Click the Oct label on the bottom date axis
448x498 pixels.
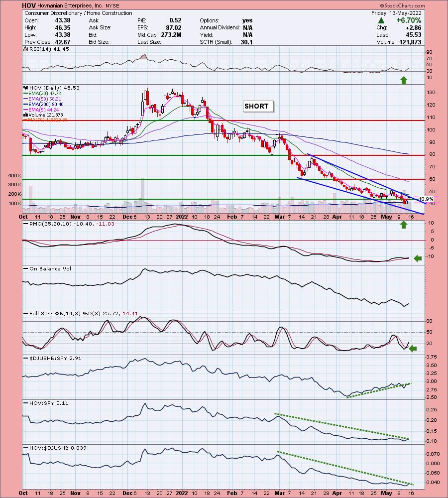coord(23,493)
